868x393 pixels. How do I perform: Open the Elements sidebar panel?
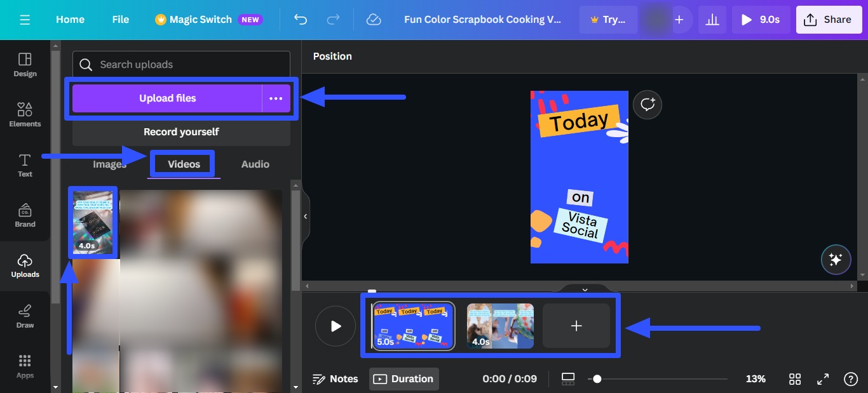pyautogui.click(x=25, y=114)
